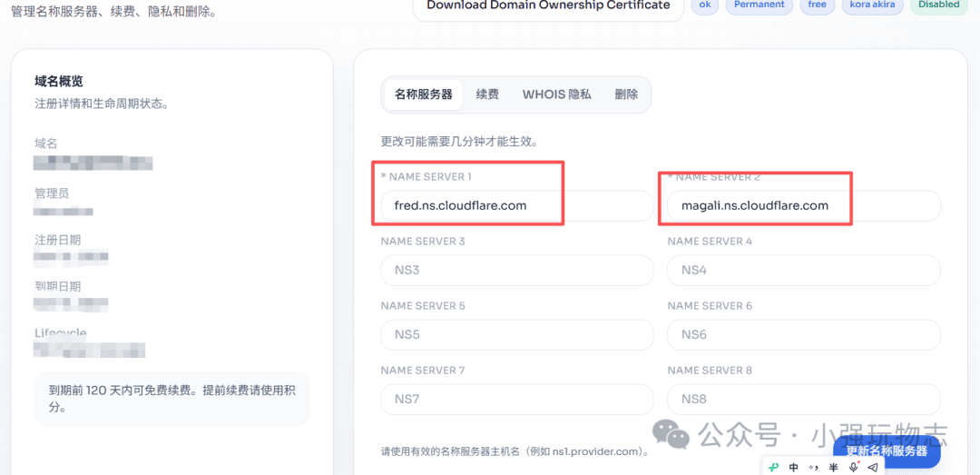
Task: Click the 'free' badge
Action: 817,5
